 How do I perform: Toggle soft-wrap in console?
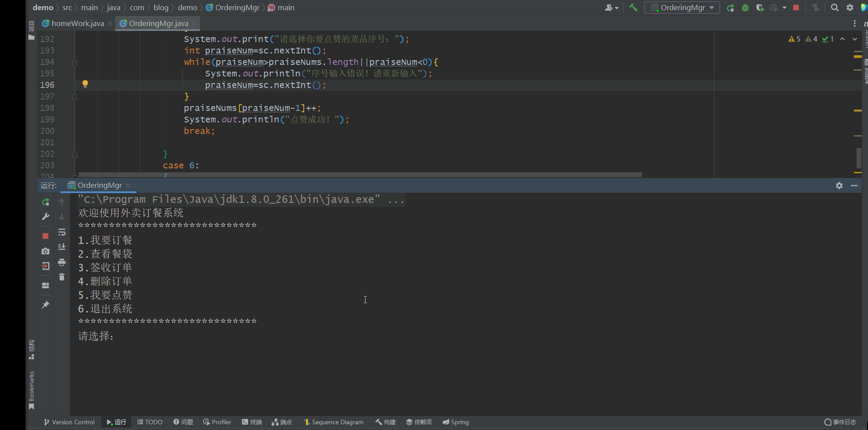pos(62,232)
